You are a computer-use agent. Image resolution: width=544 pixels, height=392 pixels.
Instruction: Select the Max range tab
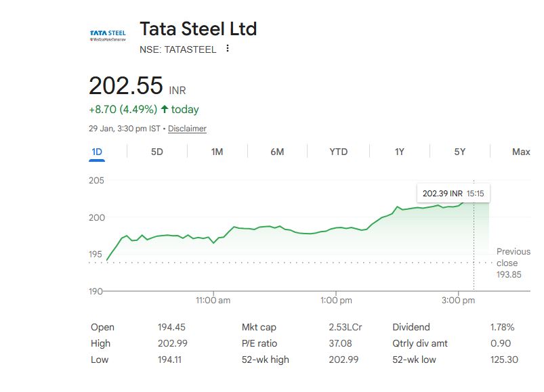[x=521, y=152]
